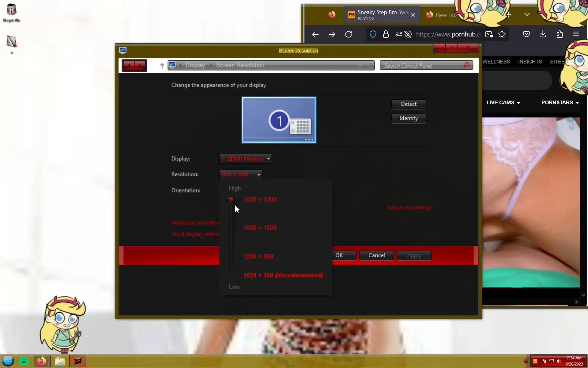Choose 1024 × 768 (Recommended) resolution
Screen dimensions: 588x368
click(x=283, y=275)
